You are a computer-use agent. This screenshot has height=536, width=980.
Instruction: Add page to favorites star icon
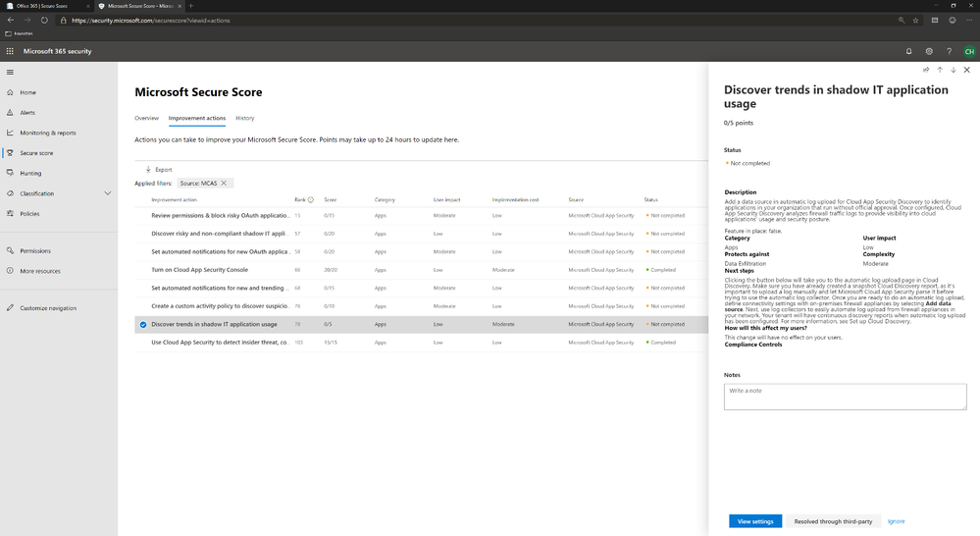pyautogui.click(x=915, y=20)
